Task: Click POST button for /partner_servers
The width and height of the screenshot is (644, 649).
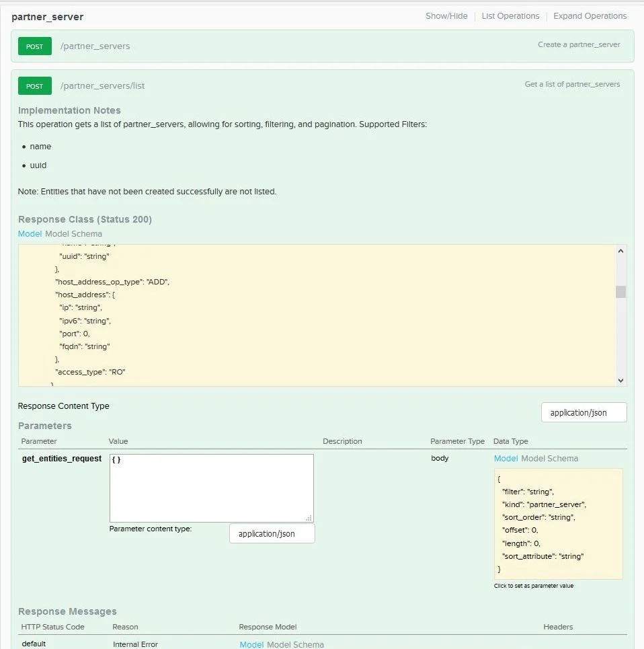Action: [35, 46]
